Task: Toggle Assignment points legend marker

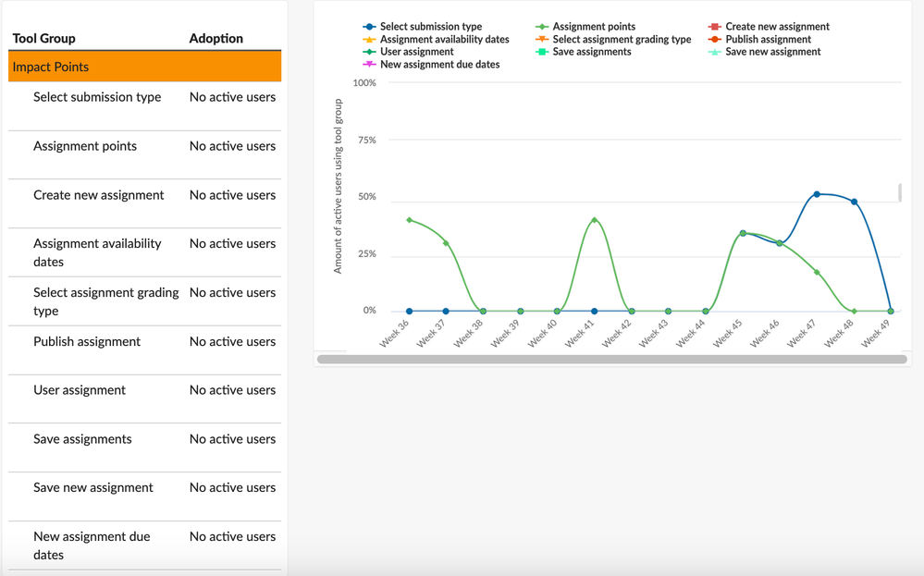Action: pos(543,27)
